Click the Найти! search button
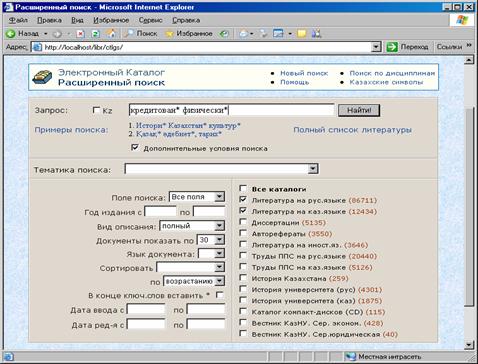Viewport: 478px width, 364px height. 359,110
